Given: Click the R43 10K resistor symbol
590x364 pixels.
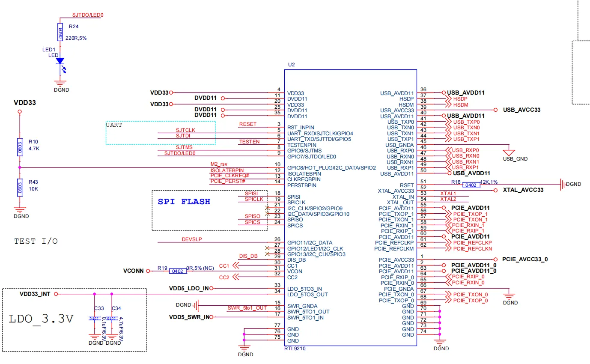Looking at the screenshot, I should [x=19, y=187].
